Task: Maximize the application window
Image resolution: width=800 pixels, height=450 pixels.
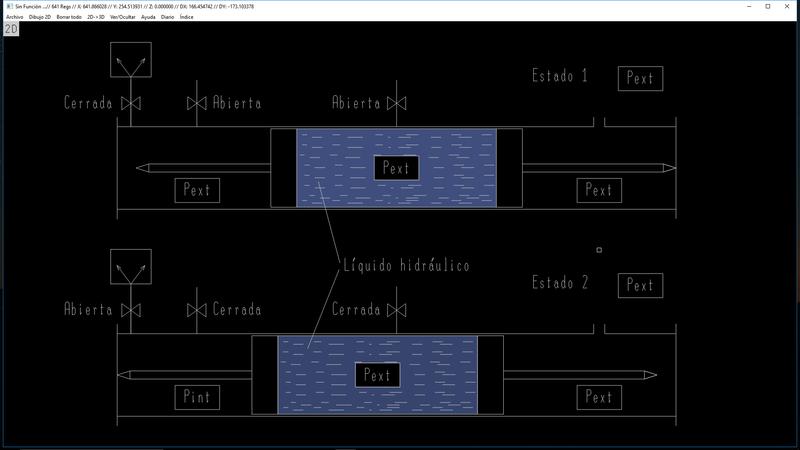Action: tap(767, 6)
